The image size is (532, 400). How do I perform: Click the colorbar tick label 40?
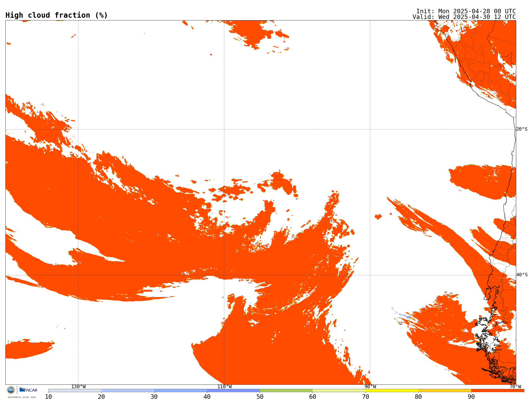click(207, 397)
